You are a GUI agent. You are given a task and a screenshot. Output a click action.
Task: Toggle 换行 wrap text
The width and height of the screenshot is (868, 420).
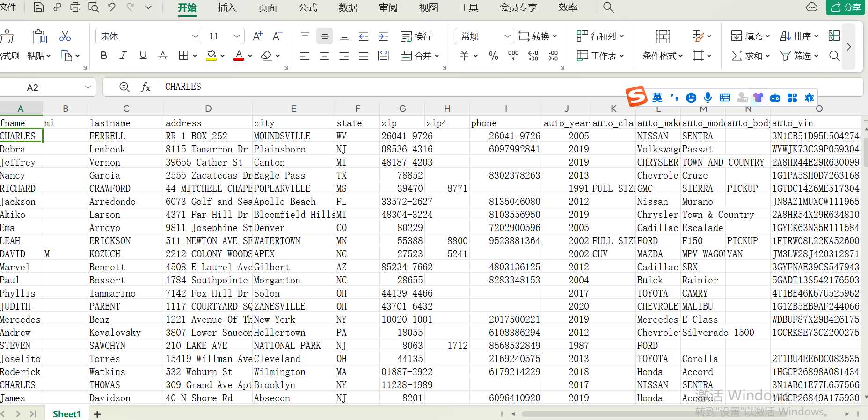point(416,36)
